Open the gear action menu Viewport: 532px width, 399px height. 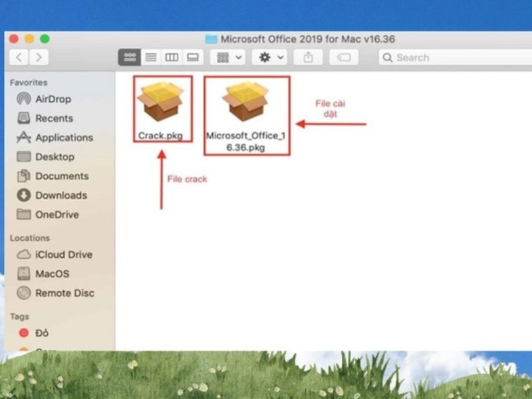(x=270, y=57)
